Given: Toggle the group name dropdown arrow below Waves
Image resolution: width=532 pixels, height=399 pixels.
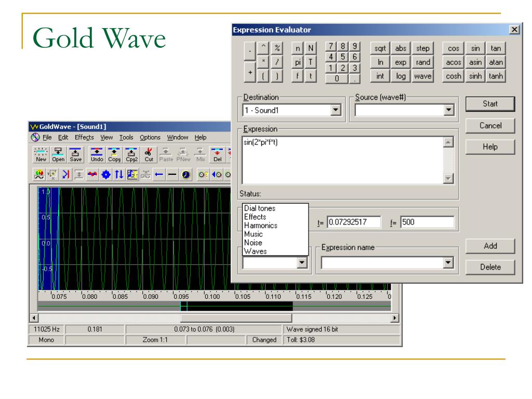Looking at the screenshot, I should [x=302, y=262].
